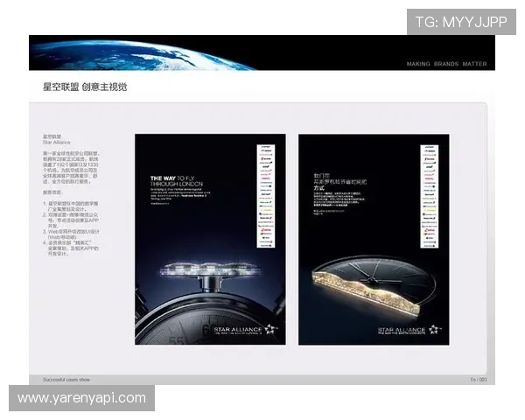The image size is (525, 420).
Task: Click the page number in the footer
Action: [479, 380]
